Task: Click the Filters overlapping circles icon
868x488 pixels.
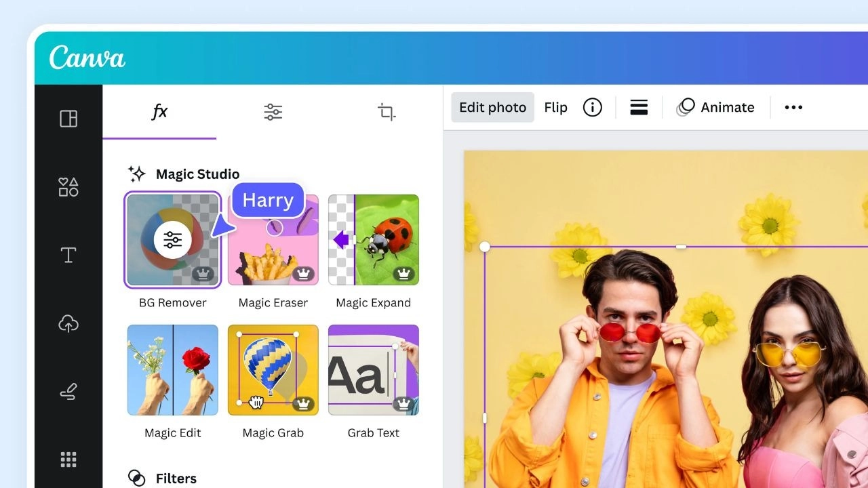Action: coord(137,478)
